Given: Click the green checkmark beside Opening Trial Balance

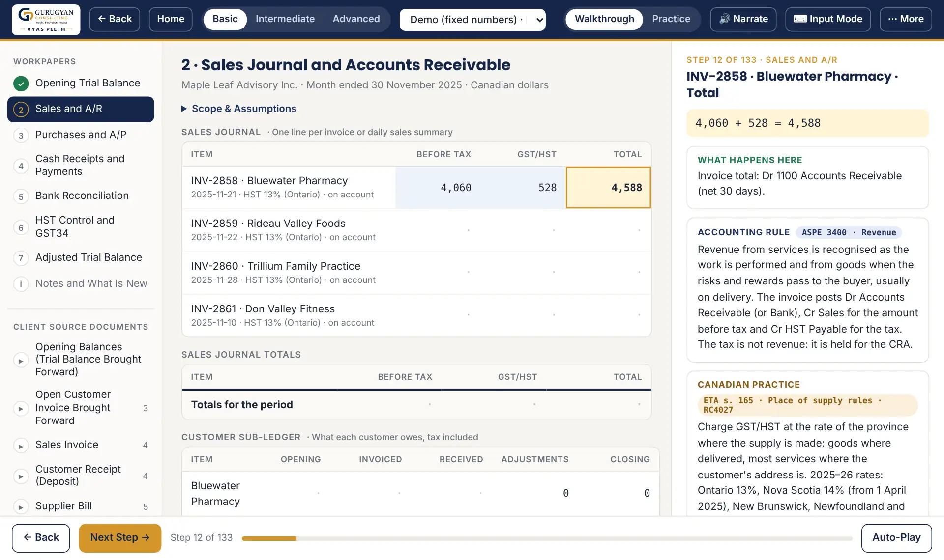Looking at the screenshot, I should point(21,84).
